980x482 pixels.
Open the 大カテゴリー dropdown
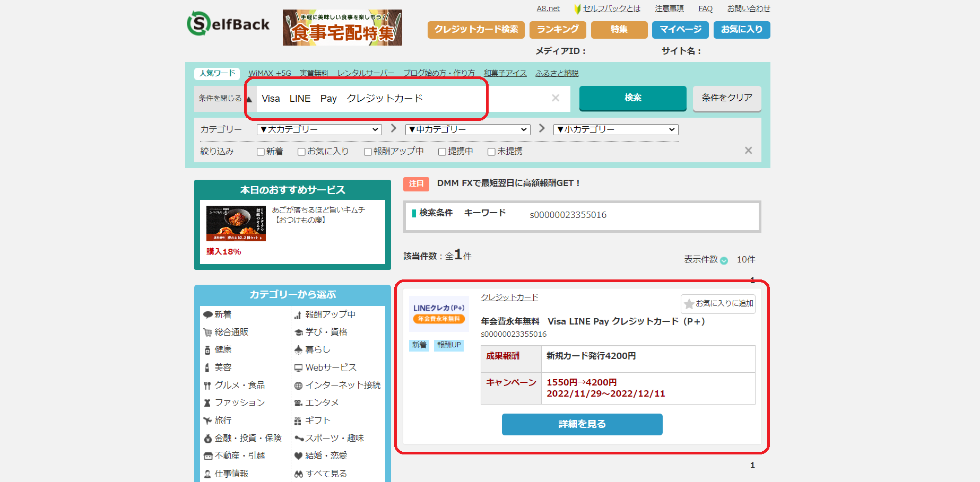(x=319, y=129)
